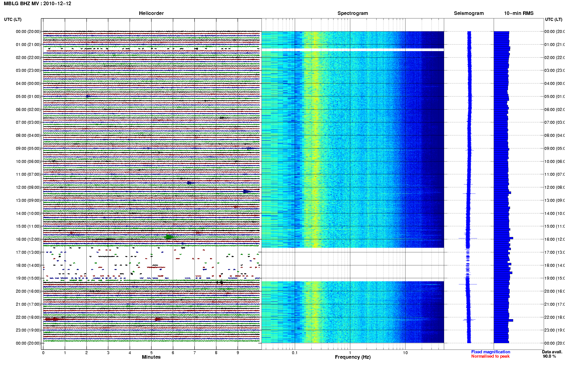This screenshot has height=368, width=588.
Task: Click Minutes axis tick "9"
Action: click(x=238, y=353)
